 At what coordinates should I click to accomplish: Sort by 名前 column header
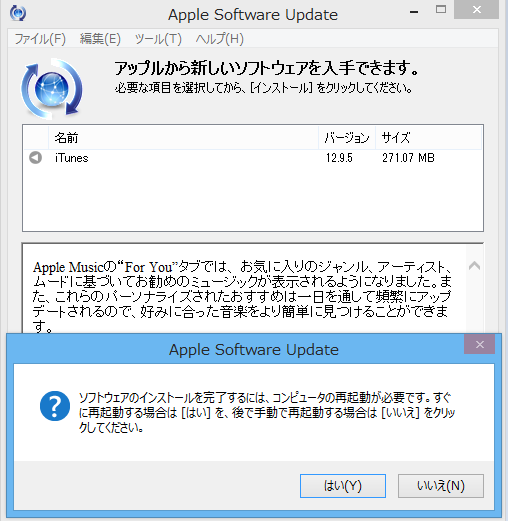[183, 138]
